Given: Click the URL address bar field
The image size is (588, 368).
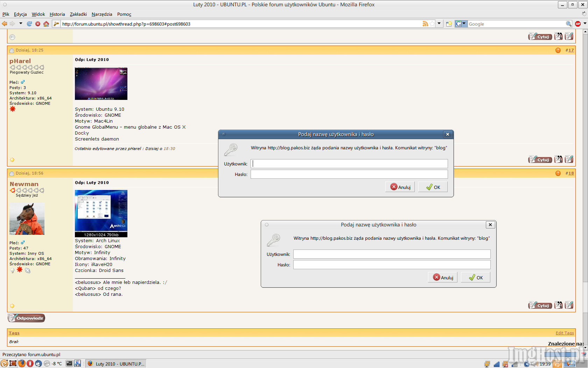Looking at the screenshot, I should pos(241,24).
